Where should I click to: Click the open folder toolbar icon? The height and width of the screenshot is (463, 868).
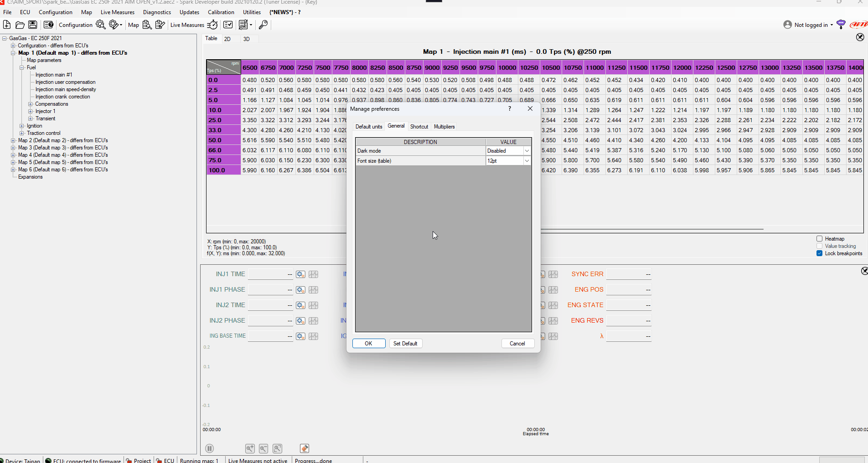[x=20, y=25]
